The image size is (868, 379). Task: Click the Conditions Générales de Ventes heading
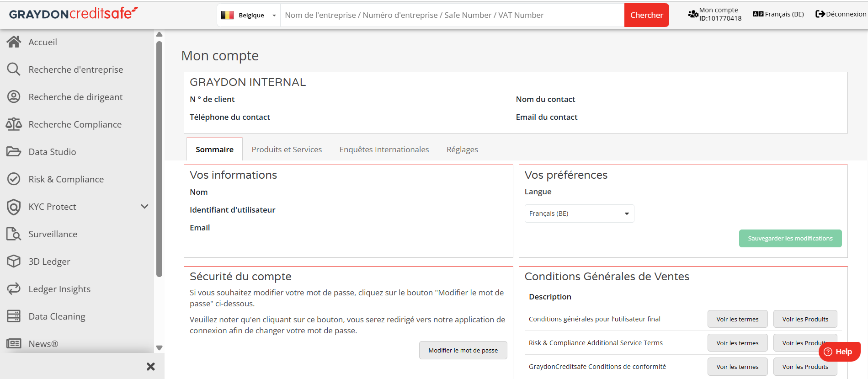pyautogui.click(x=607, y=277)
